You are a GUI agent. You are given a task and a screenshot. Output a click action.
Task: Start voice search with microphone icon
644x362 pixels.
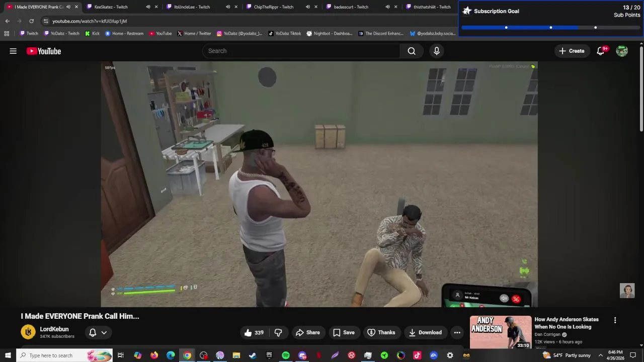click(x=437, y=51)
